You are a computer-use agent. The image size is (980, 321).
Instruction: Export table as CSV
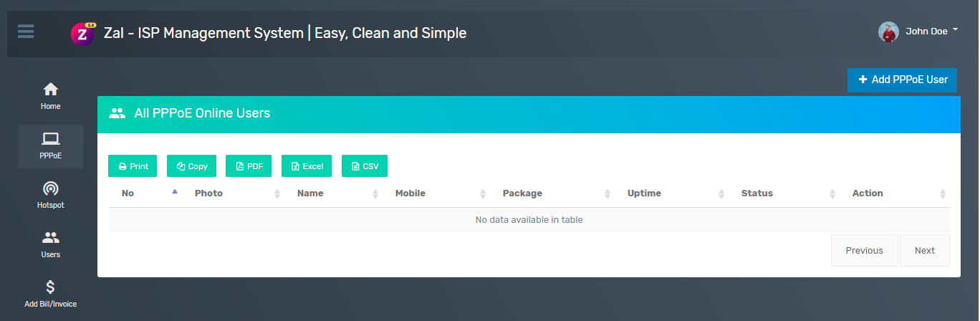click(365, 166)
